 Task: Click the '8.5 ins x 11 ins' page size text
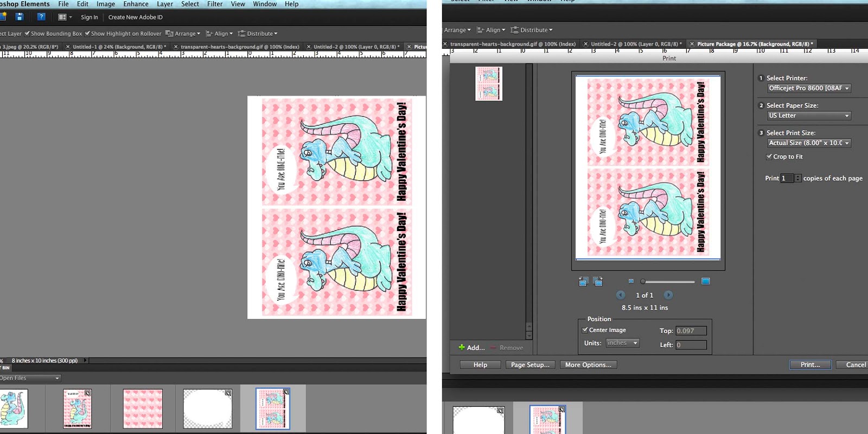[x=645, y=308]
